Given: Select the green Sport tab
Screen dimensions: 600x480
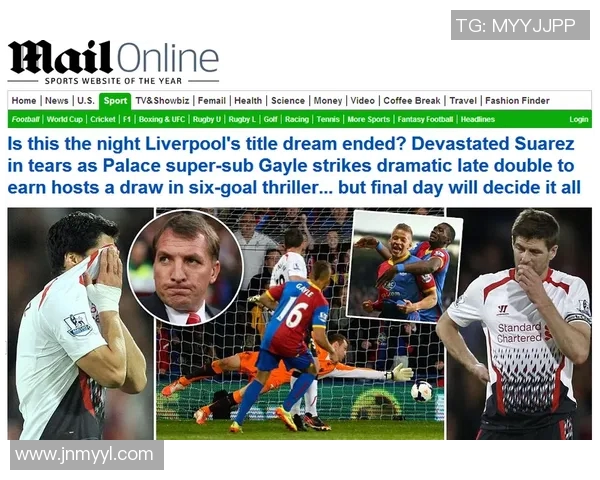Looking at the screenshot, I should pyautogui.click(x=115, y=101).
